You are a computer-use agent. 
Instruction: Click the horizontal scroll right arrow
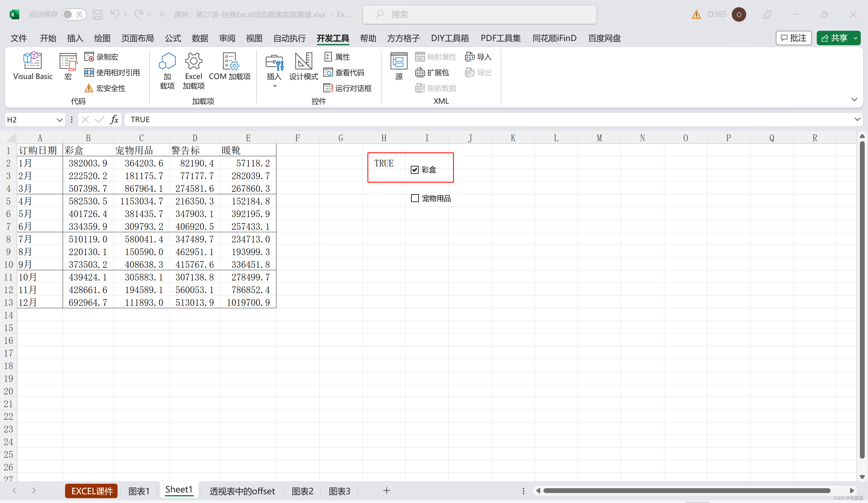(851, 491)
